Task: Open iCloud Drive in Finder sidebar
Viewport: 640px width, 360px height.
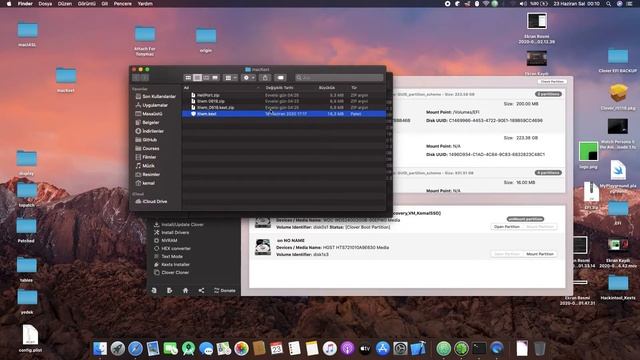Action: point(151,201)
